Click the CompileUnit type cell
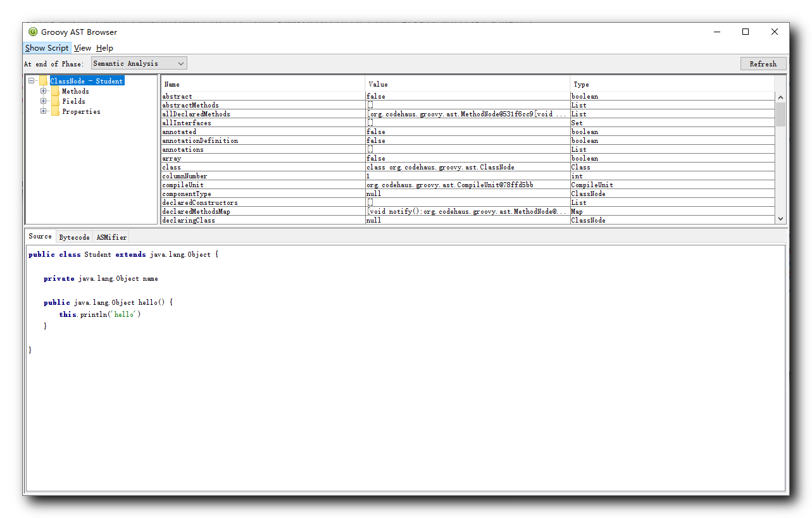This screenshot has height=518, width=812. tap(672, 185)
